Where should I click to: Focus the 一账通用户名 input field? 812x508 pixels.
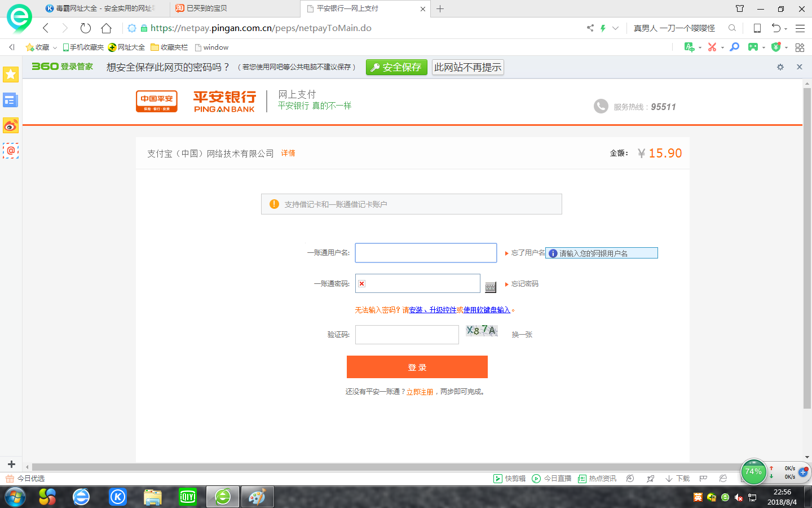426,253
